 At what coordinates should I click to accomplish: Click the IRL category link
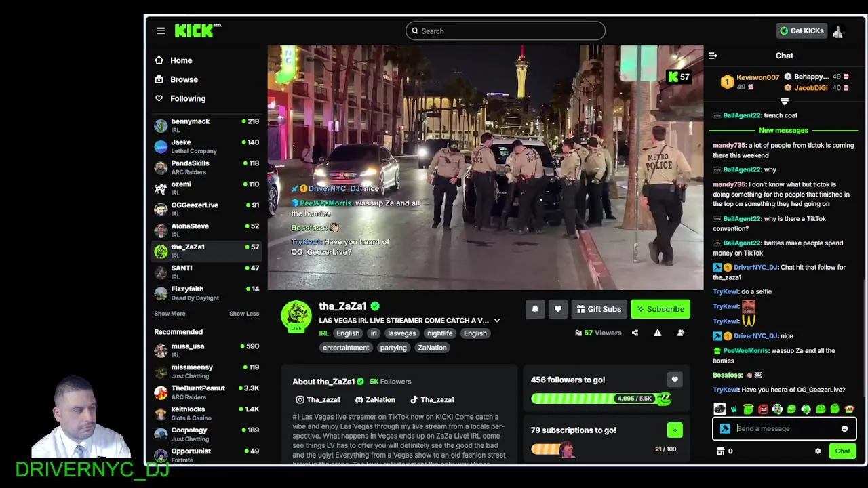tap(323, 333)
